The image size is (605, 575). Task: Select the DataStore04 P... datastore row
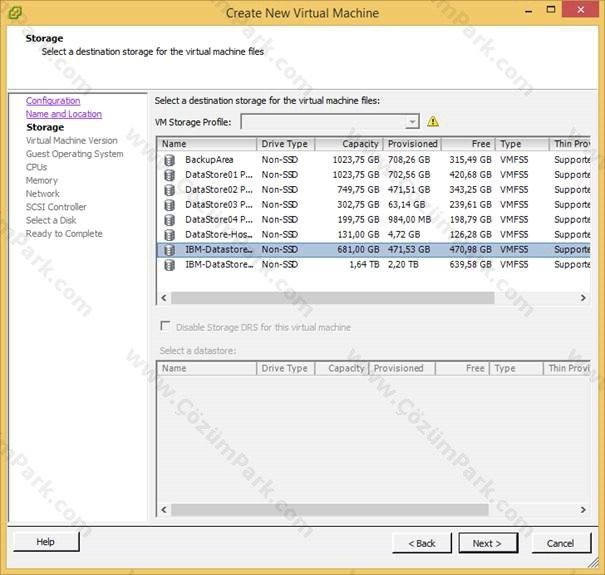(373, 220)
